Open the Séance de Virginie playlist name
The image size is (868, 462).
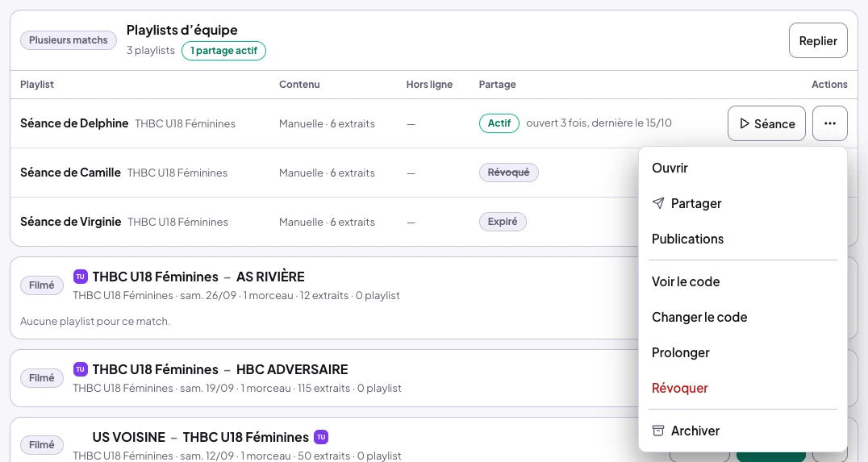pos(70,222)
